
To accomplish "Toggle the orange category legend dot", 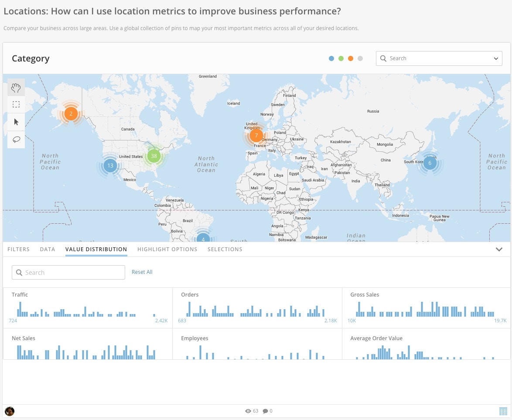I will pos(350,58).
